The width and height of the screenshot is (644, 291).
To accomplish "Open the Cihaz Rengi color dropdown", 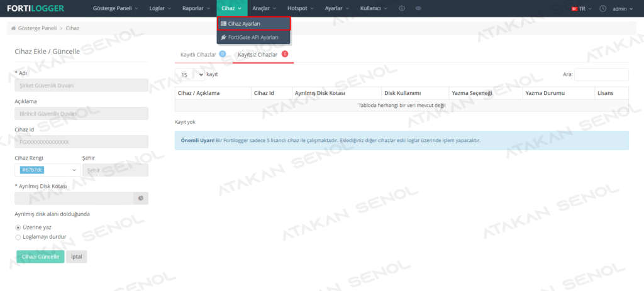I will [48, 170].
